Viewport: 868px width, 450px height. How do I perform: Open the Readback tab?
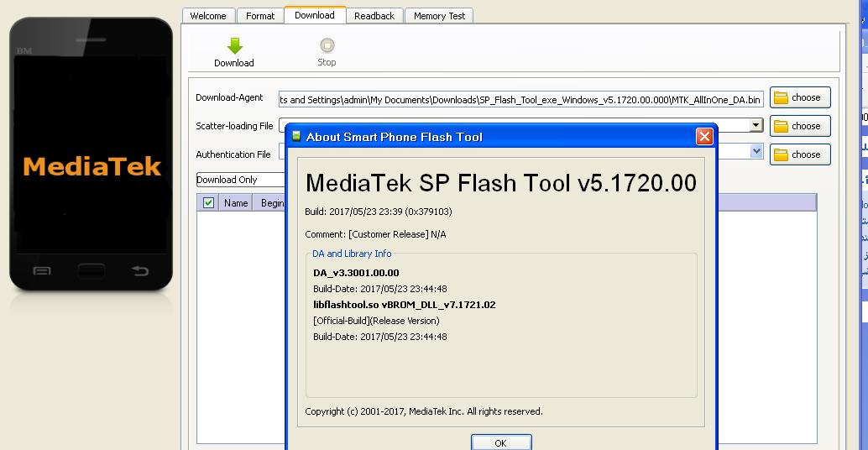coord(374,16)
